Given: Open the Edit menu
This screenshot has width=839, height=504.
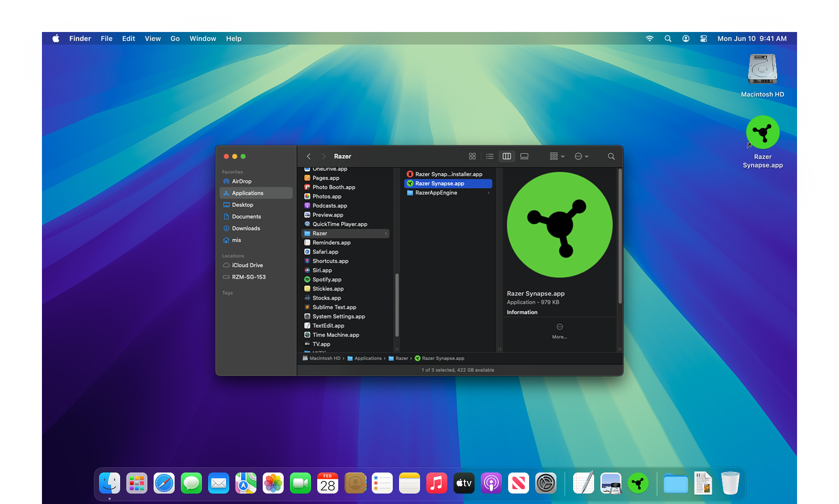Looking at the screenshot, I should click(128, 38).
